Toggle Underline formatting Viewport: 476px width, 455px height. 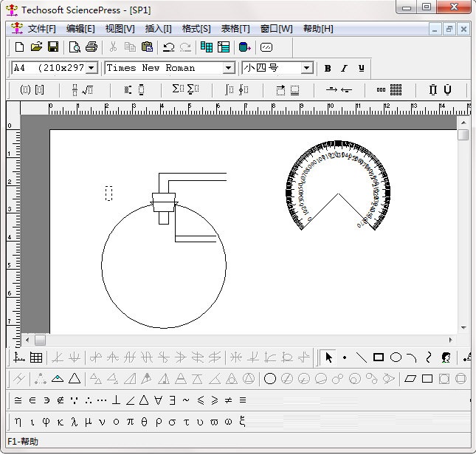[x=361, y=68]
